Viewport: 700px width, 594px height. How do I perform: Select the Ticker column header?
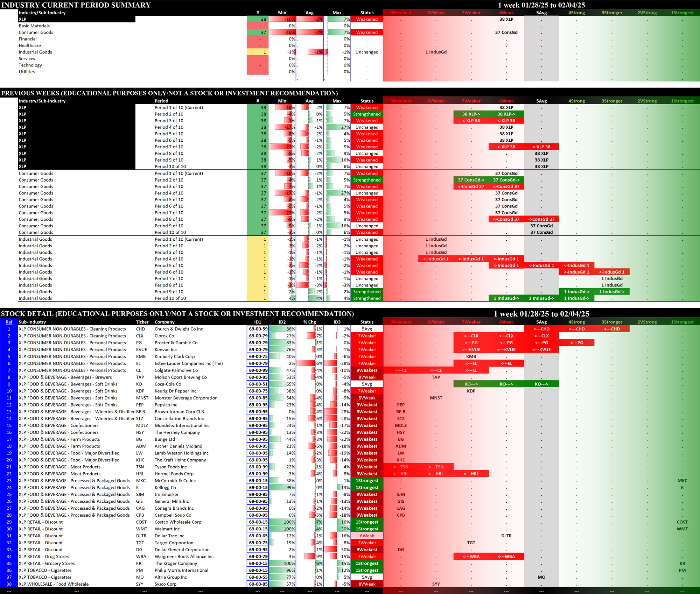pyautogui.click(x=142, y=322)
